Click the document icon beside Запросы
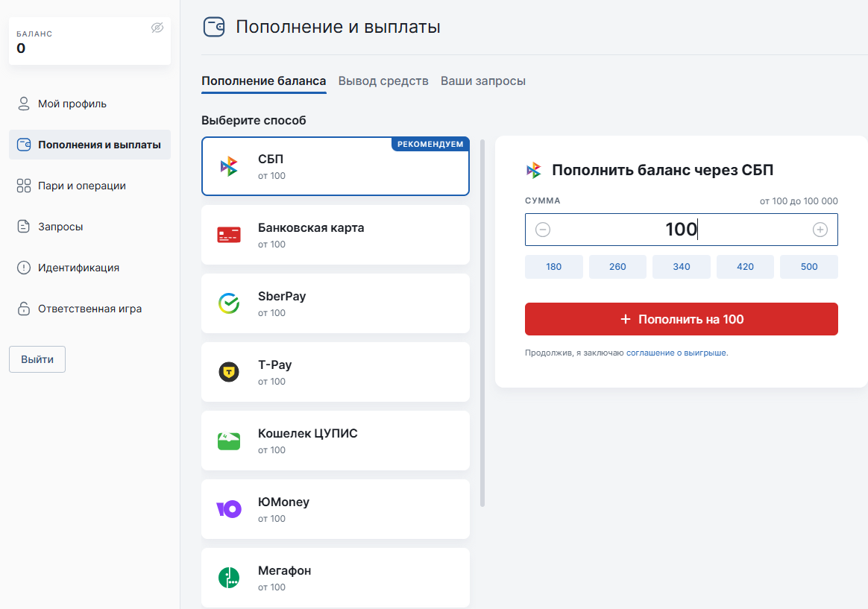The height and width of the screenshot is (609, 868). click(x=24, y=226)
